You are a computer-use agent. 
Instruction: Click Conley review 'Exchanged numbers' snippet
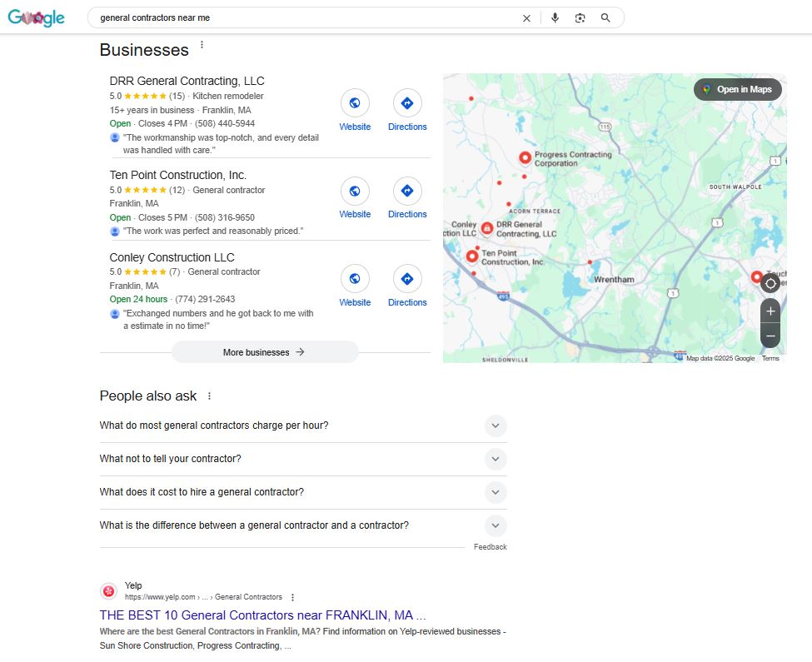(218, 320)
